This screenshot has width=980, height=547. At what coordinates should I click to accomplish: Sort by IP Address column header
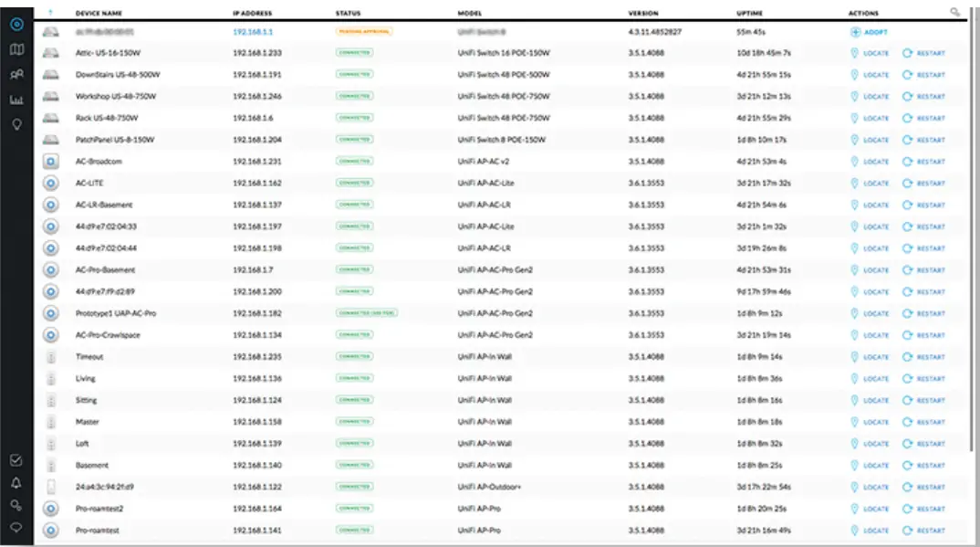click(x=253, y=13)
